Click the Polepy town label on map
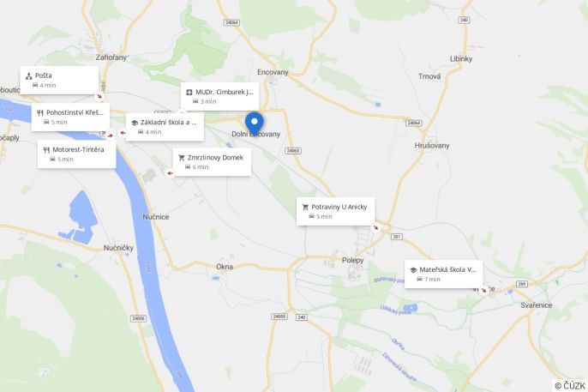Viewport: 588px width, 392px height. 352,261
